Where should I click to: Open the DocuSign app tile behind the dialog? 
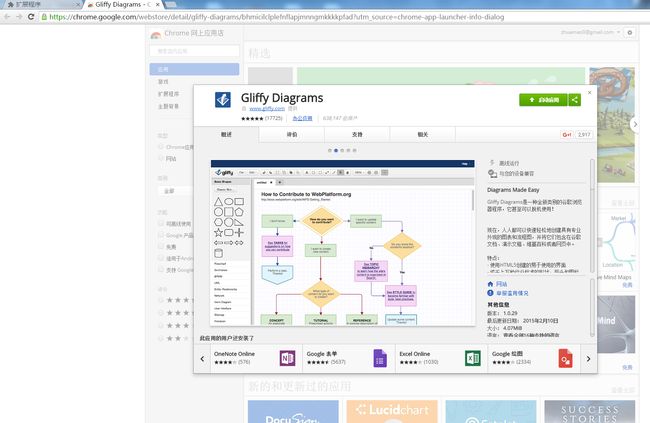(x=293, y=411)
